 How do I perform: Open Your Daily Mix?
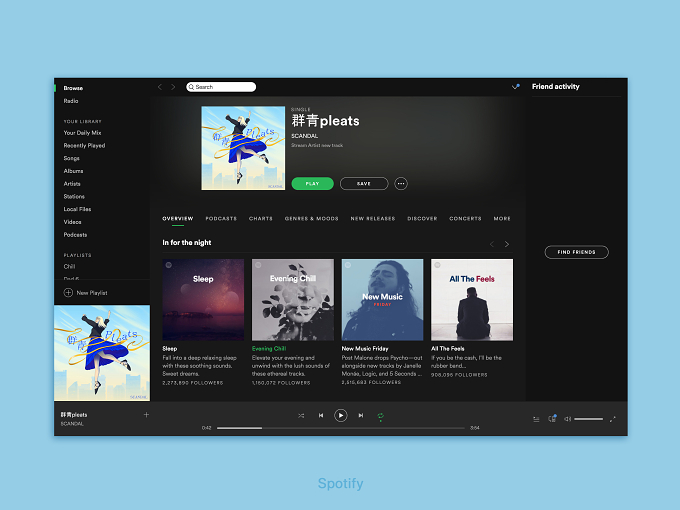(x=82, y=133)
